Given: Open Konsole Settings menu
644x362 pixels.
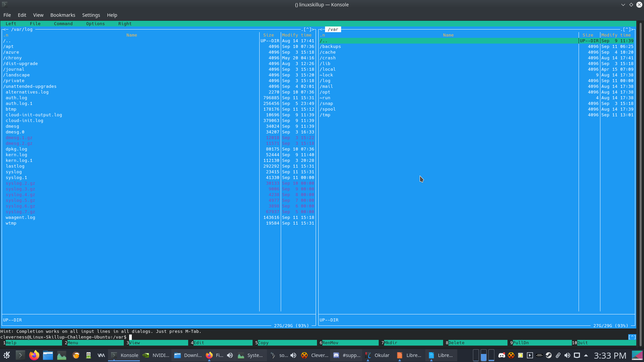Looking at the screenshot, I should (x=91, y=15).
